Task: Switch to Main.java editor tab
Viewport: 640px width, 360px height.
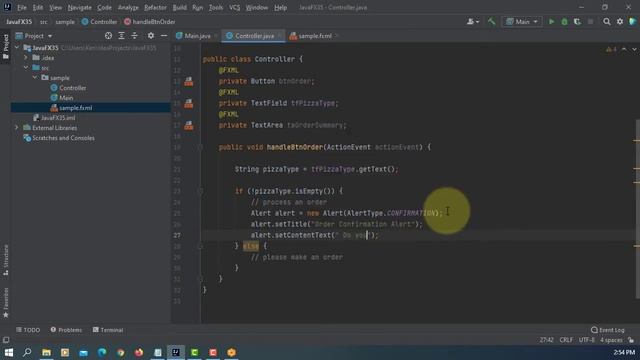Action: [x=197, y=36]
